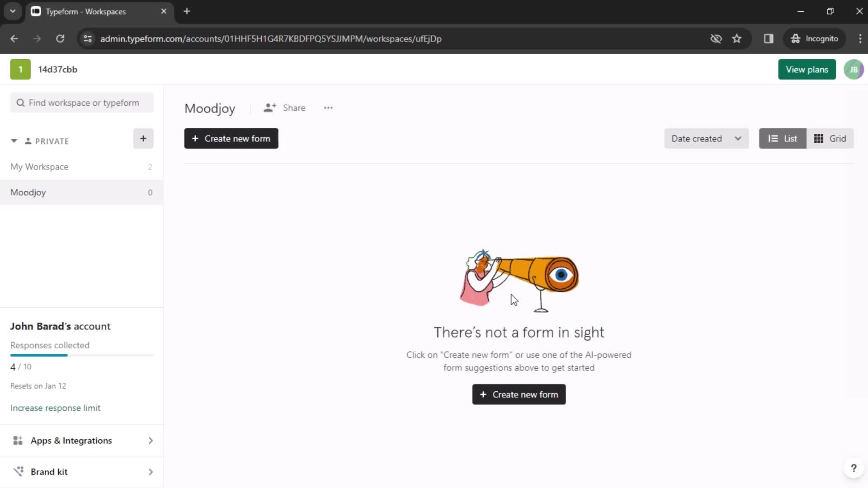Click the three-dot more options icon
The height and width of the screenshot is (488, 868).
pyautogui.click(x=328, y=107)
